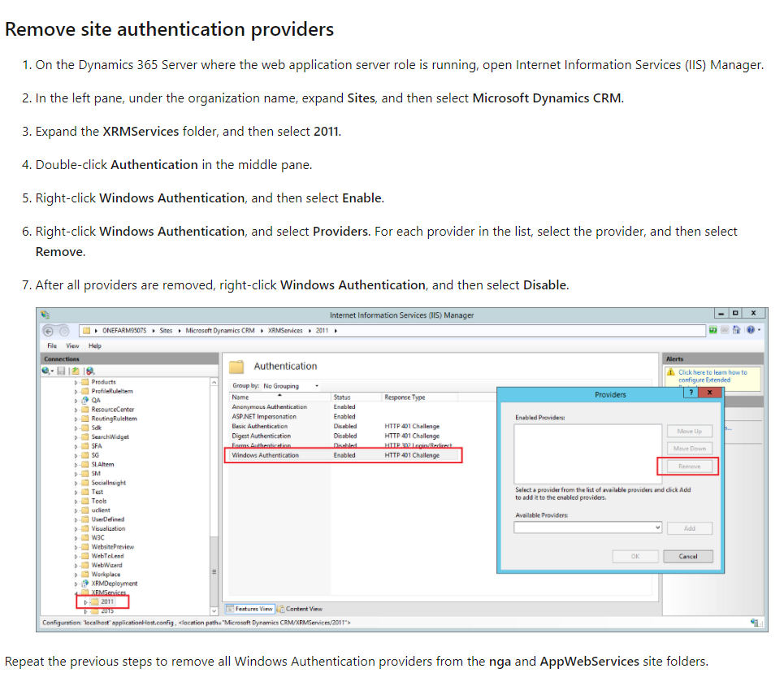This screenshot has width=784, height=686.
Task: Click the home icon in IIS toolbar
Action: click(x=737, y=330)
